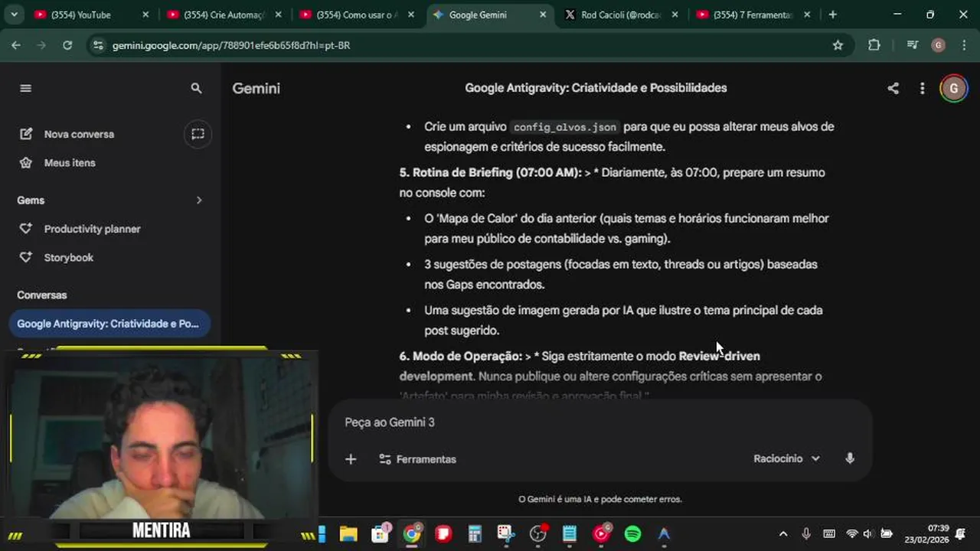The image size is (980, 551).
Task: Show hidden system tray icons
Action: point(782,534)
